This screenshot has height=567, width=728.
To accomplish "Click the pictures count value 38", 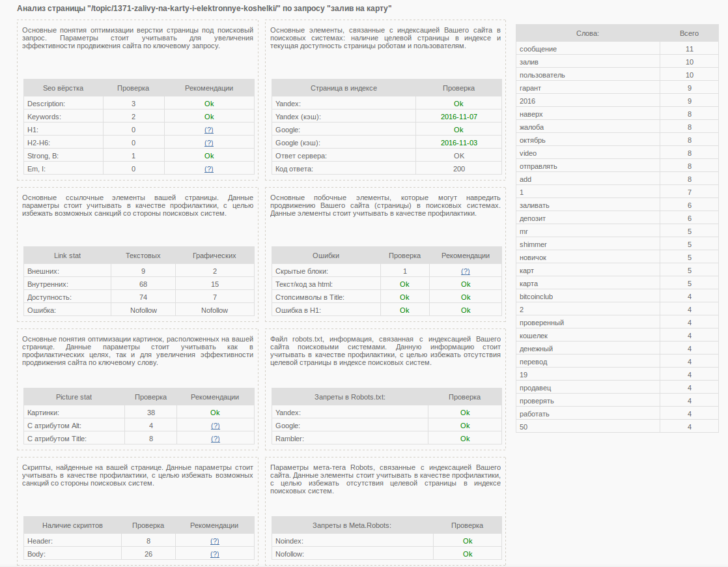I will (x=151, y=413).
